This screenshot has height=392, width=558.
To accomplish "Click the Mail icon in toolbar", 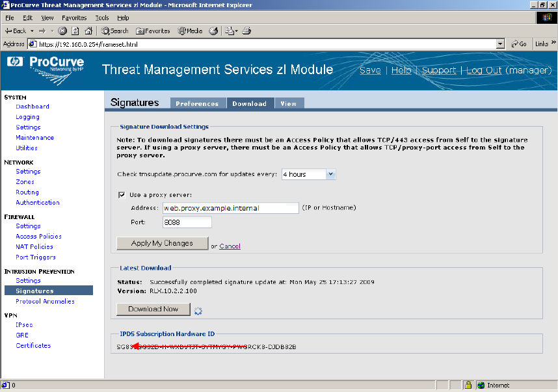I will click(x=231, y=31).
